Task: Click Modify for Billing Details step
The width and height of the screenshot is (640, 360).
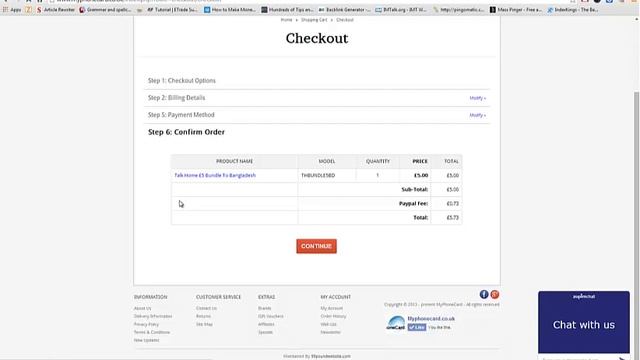Action: pos(477,98)
